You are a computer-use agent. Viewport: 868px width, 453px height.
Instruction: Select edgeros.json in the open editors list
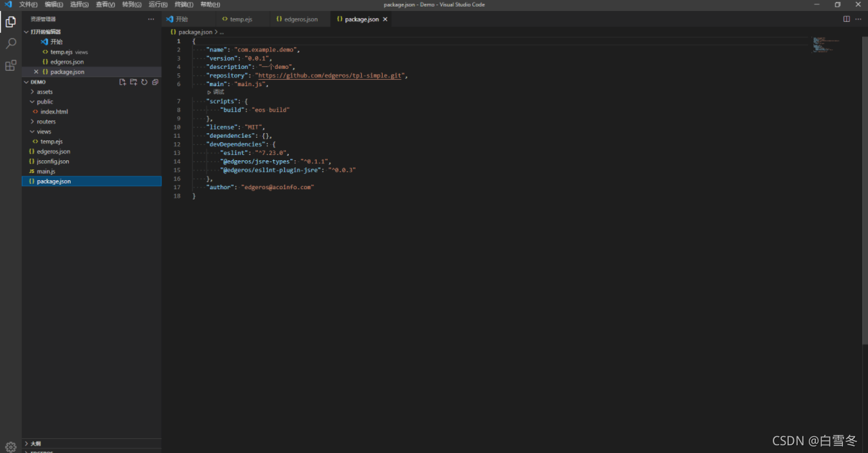(x=91, y=62)
